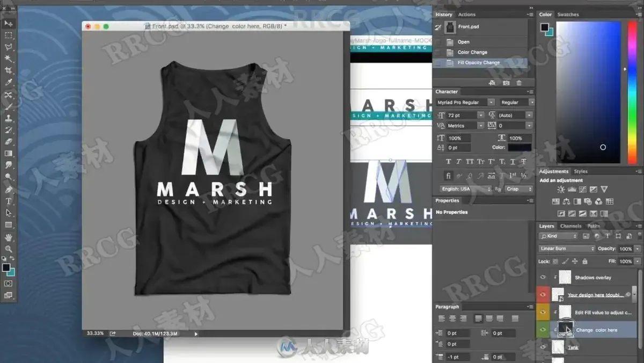The height and width of the screenshot is (363, 644).
Task: Toggle Faux Bold in Character panel
Action: pos(449,162)
